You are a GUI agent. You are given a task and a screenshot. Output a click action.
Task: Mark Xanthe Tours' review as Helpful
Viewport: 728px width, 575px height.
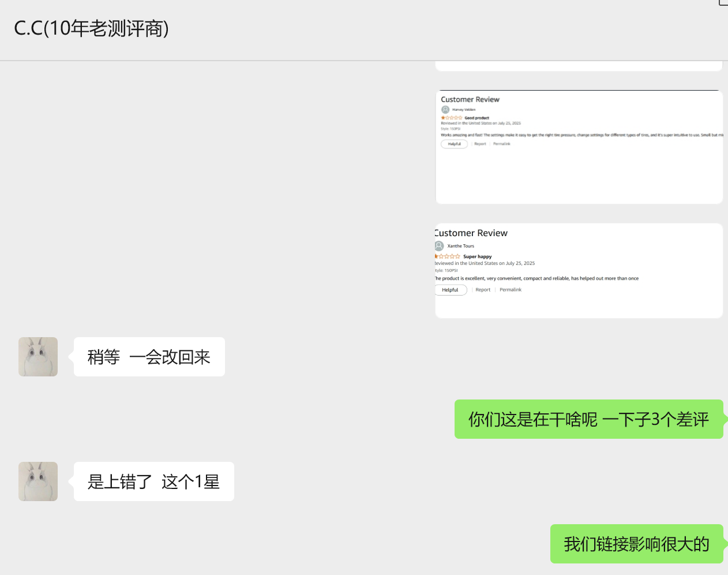tap(451, 289)
